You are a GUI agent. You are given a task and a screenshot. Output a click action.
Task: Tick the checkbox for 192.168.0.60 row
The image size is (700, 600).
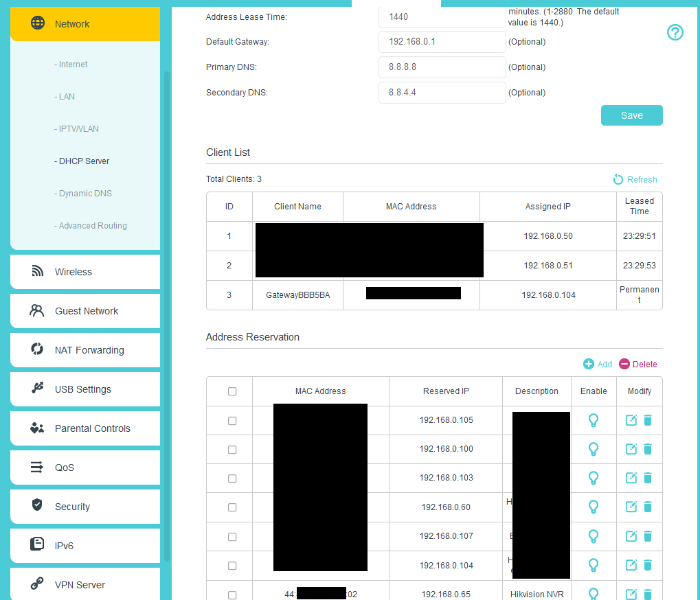click(x=232, y=507)
